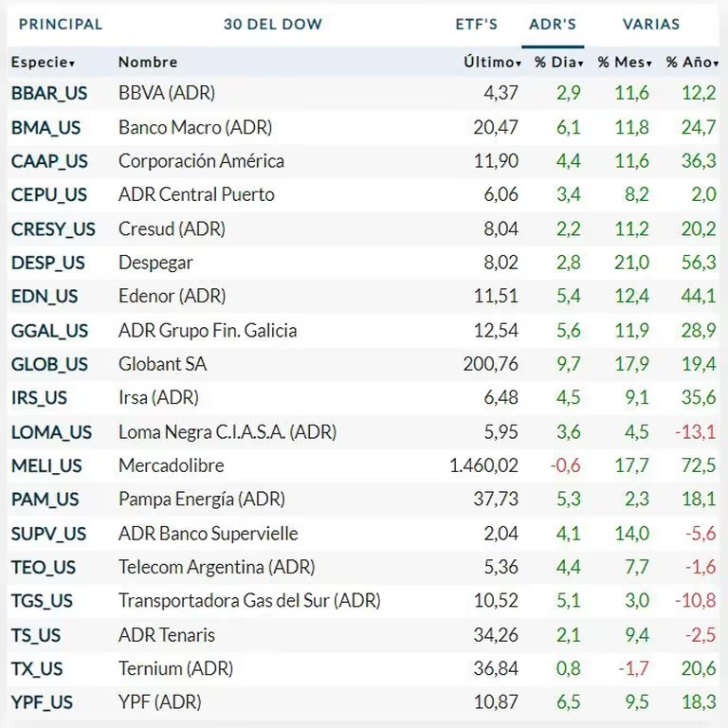Click the ADR'S tab
The height and width of the screenshot is (728, 728).
click(553, 25)
